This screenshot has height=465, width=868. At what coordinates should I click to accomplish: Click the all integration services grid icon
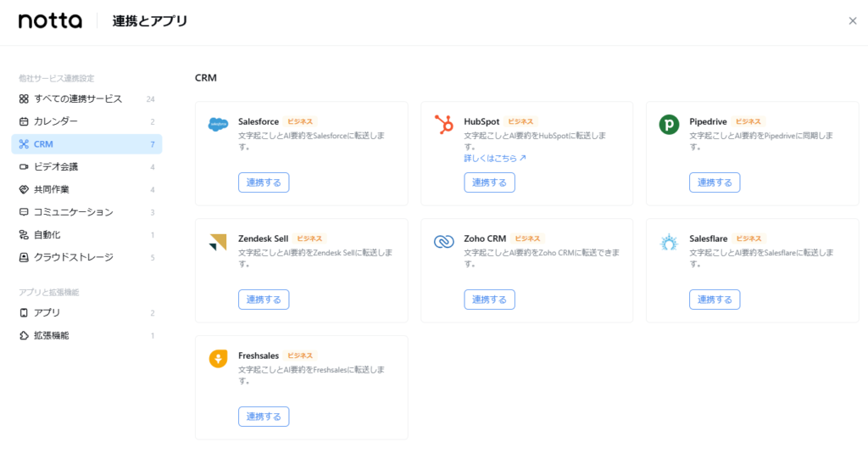pyautogui.click(x=24, y=98)
